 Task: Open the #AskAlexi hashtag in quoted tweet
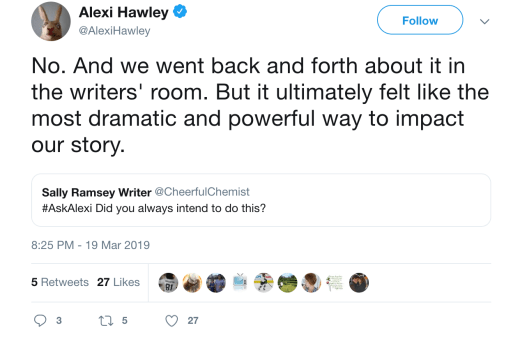coord(67,208)
